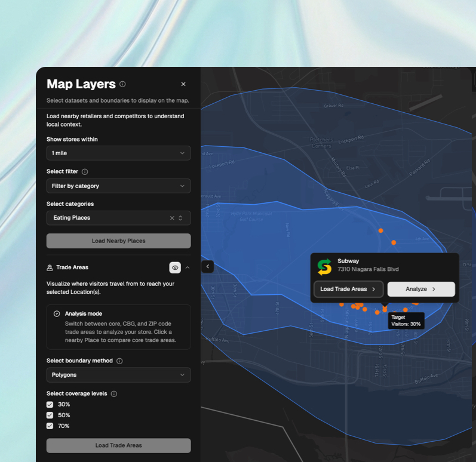Click the info icon next to Select filter

point(85,172)
